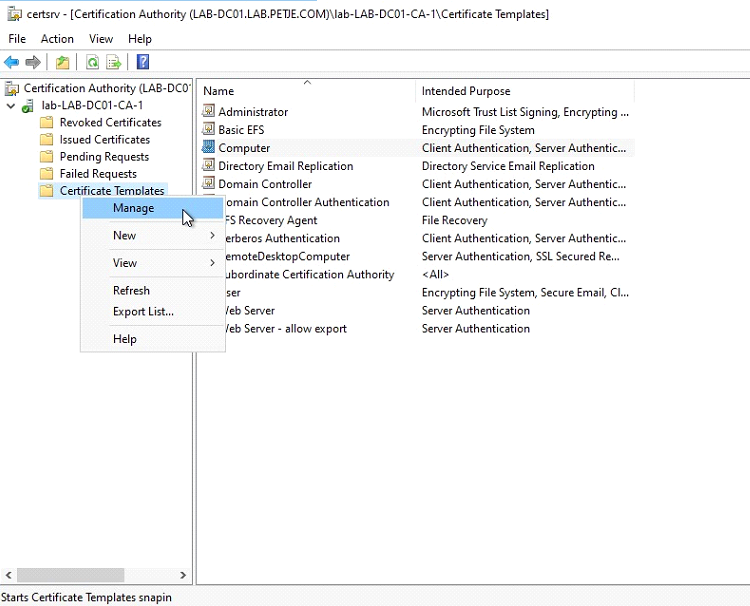Select the Basic EFS template icon
750x606 pixels.
tap(209, 130)
